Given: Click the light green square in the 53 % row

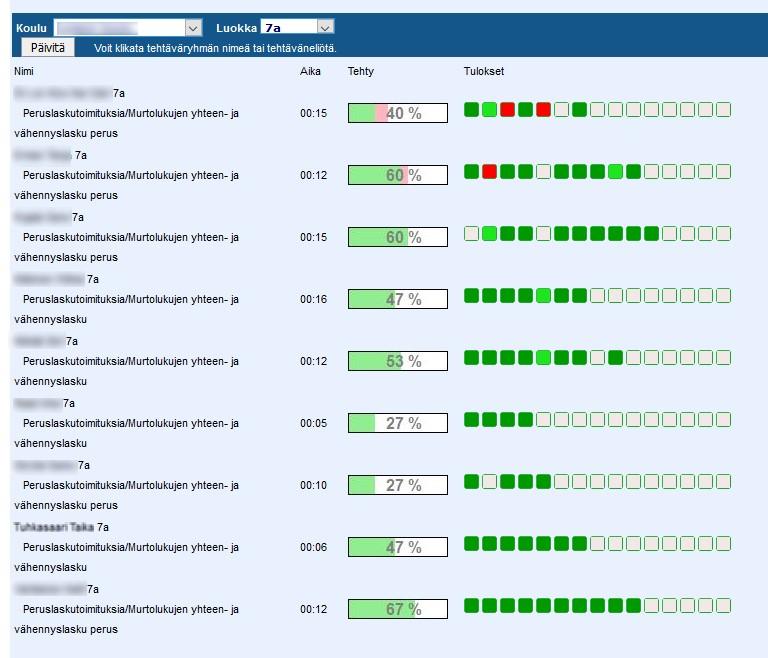Looking at the screenshot, I should tap(543, 358).
